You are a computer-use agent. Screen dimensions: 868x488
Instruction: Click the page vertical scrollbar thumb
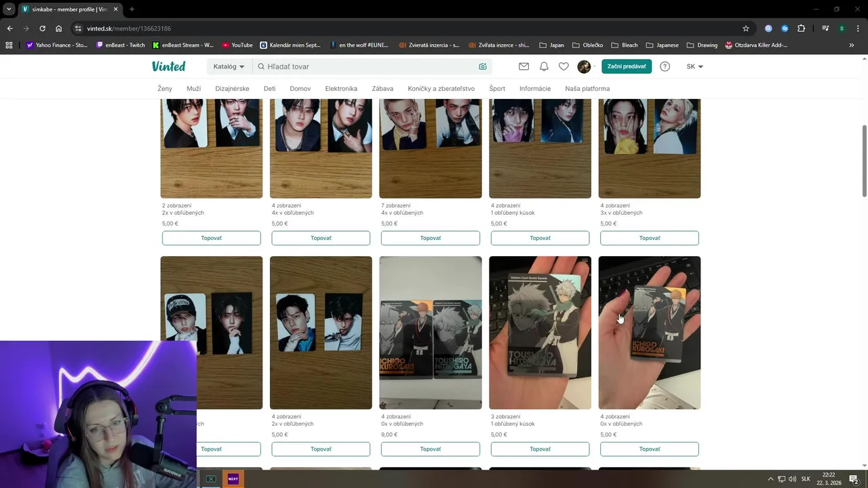pos(864,161)
